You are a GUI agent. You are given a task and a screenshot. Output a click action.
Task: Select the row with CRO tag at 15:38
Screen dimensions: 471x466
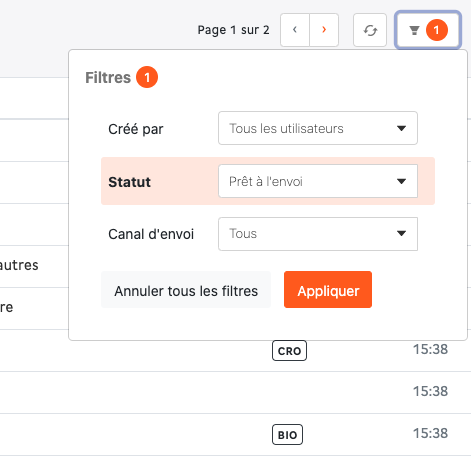235,351
